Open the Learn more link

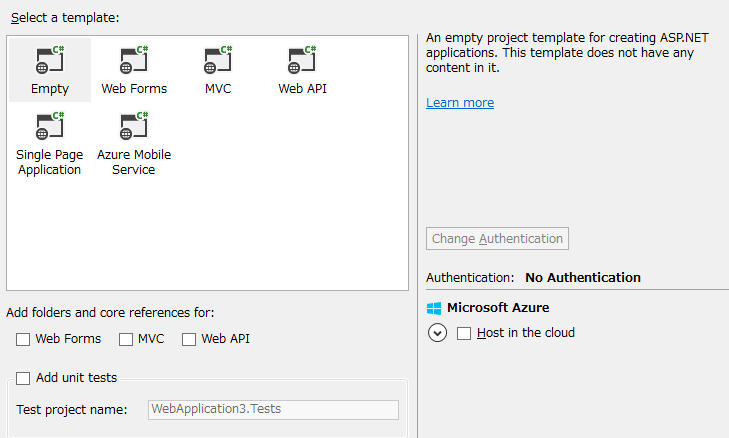coord(460,103)
